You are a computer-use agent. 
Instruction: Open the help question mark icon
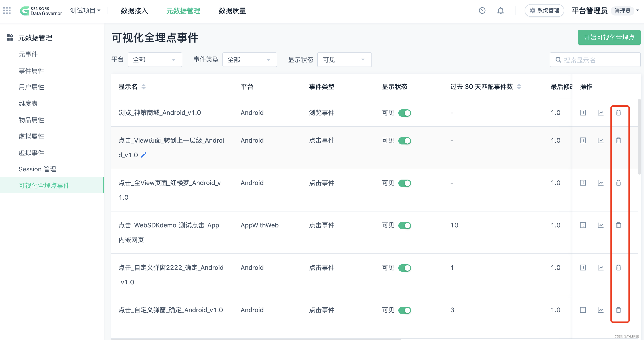[482, 11]
